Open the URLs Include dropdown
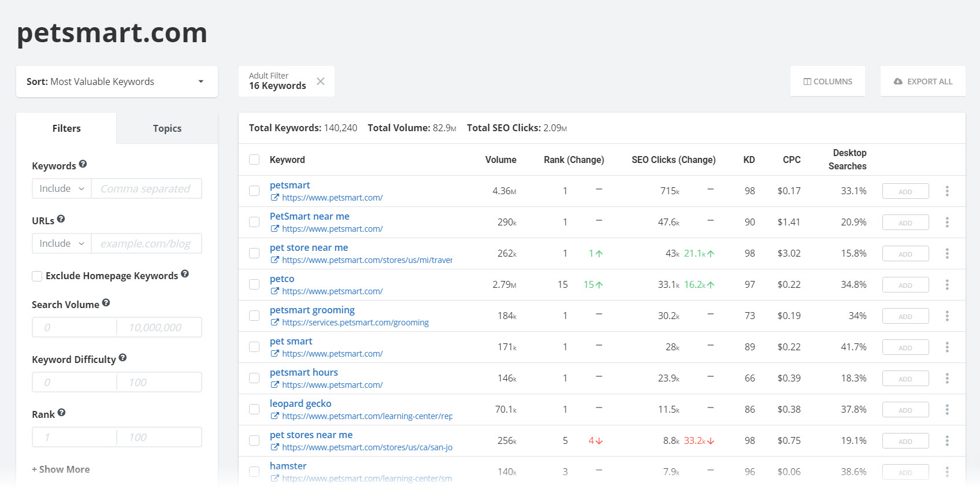The height and width of the screenshot is (489, 980). [x=62, y=243]
